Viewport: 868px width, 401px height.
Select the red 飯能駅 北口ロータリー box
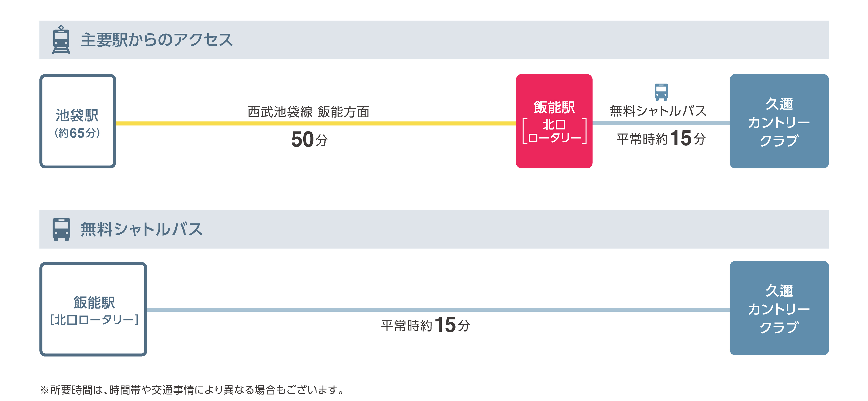click(x=554, y=121)
